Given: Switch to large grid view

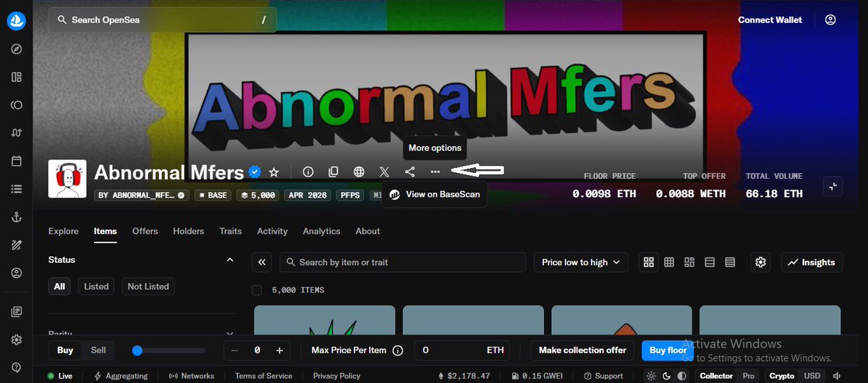Looking at the screenshot, I should [x=649, y=262].
